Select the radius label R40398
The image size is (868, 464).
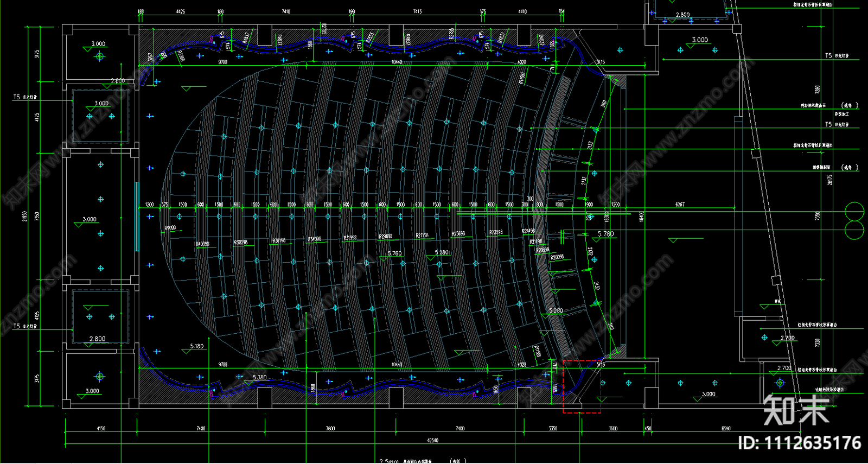[x=202, y=244]
